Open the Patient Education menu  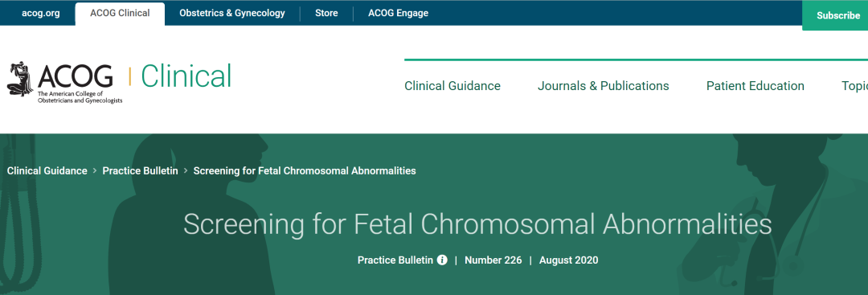coord(755,86)
